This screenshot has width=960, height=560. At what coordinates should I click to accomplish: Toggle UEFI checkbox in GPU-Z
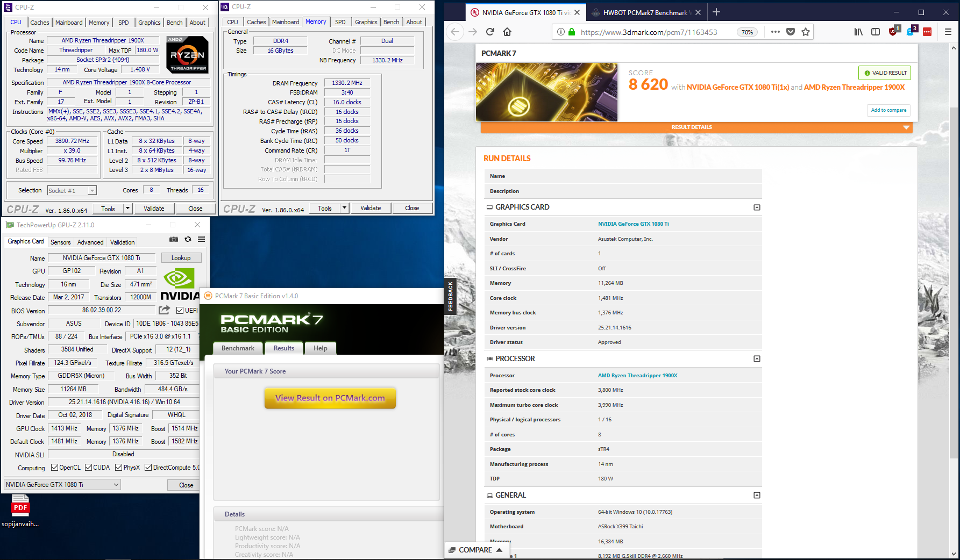(180, 311)
